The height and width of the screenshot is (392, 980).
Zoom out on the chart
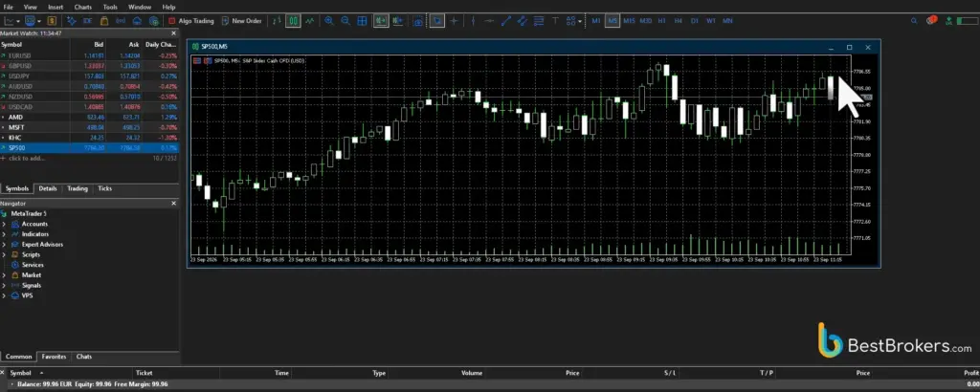(345, 21)
